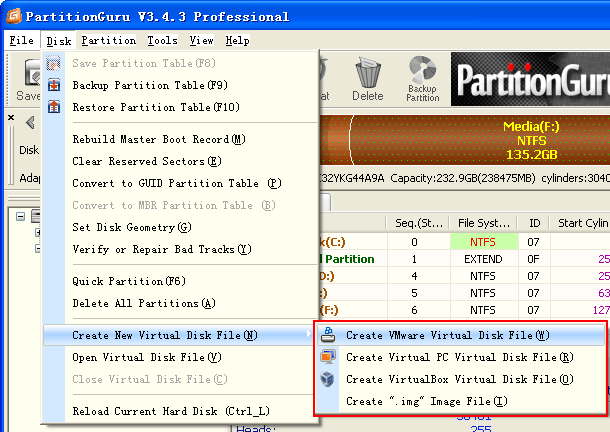Click the red NTFS cell in row 0

tap(484, 242)
